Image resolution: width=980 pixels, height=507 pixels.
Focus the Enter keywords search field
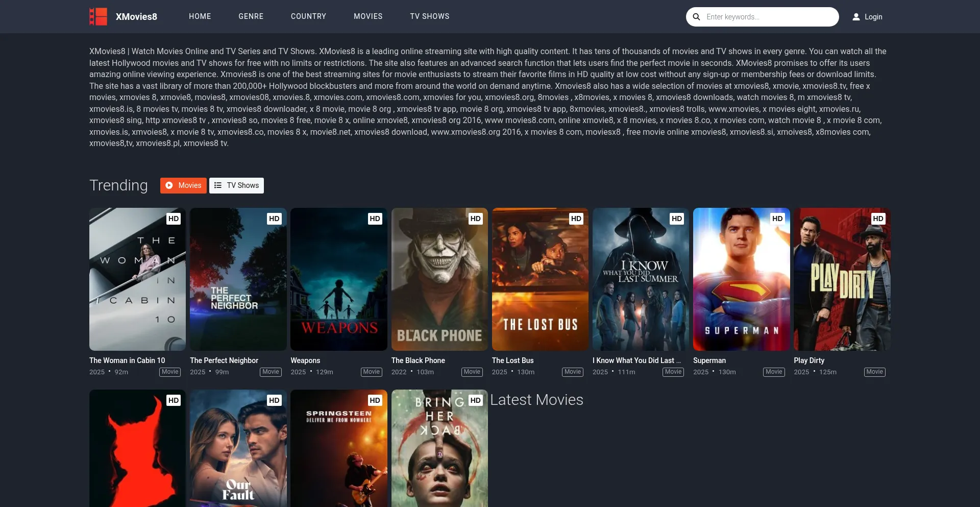click(x=768, y=17)
